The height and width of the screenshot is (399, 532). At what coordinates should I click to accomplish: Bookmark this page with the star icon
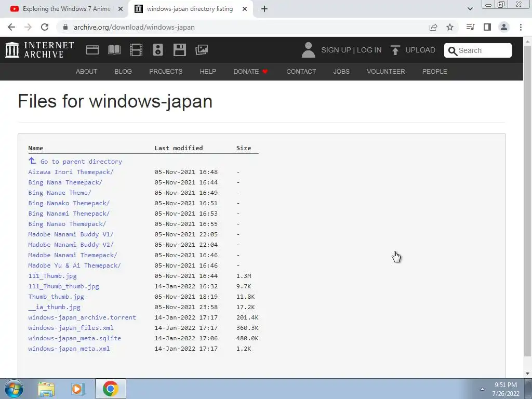coord(450,27)
